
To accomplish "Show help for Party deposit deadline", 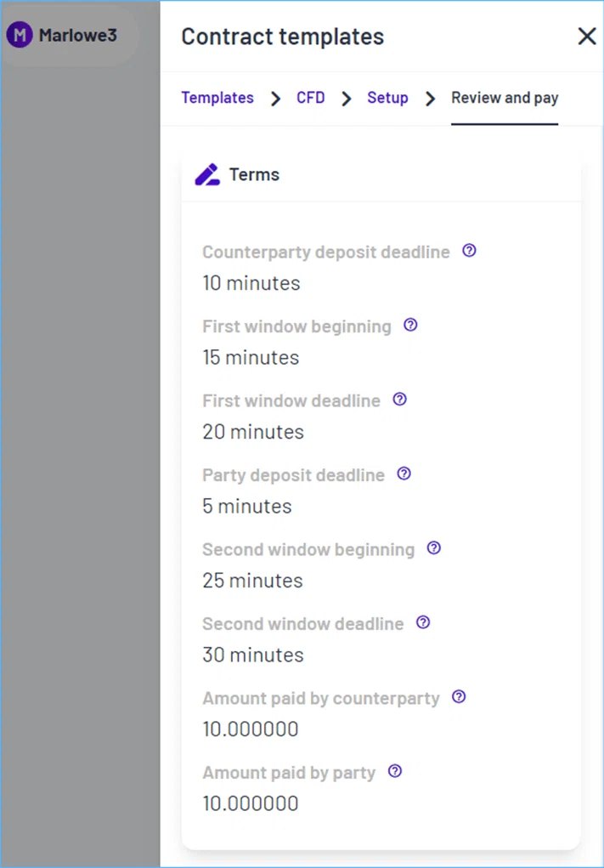I will pos(404,474).
